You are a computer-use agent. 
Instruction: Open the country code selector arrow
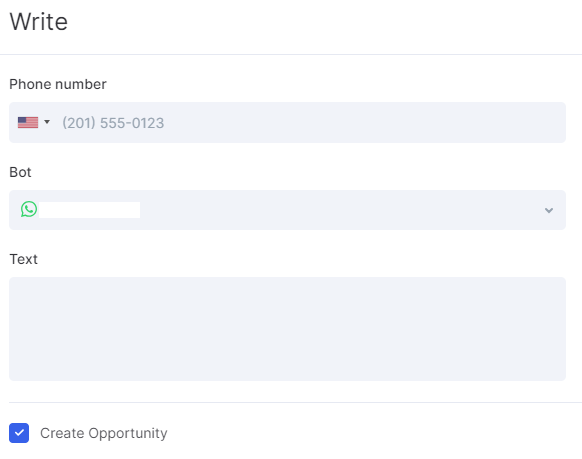(x=47, y=122)
